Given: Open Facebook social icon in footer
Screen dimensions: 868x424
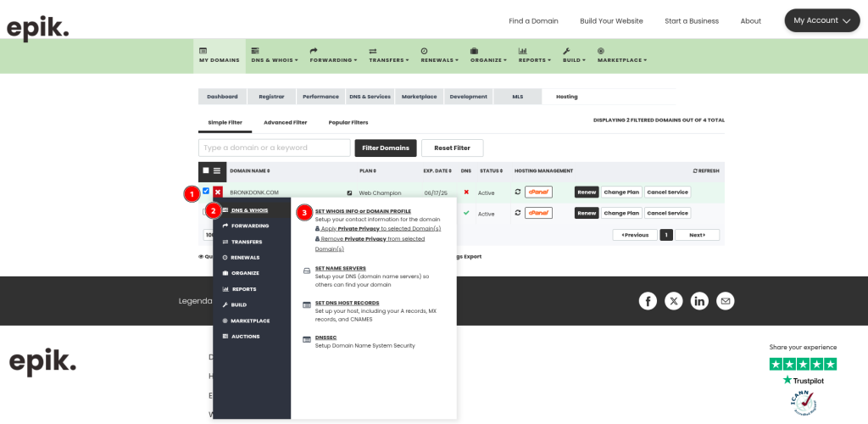Looking at the screenshot, I should point(648,301).
